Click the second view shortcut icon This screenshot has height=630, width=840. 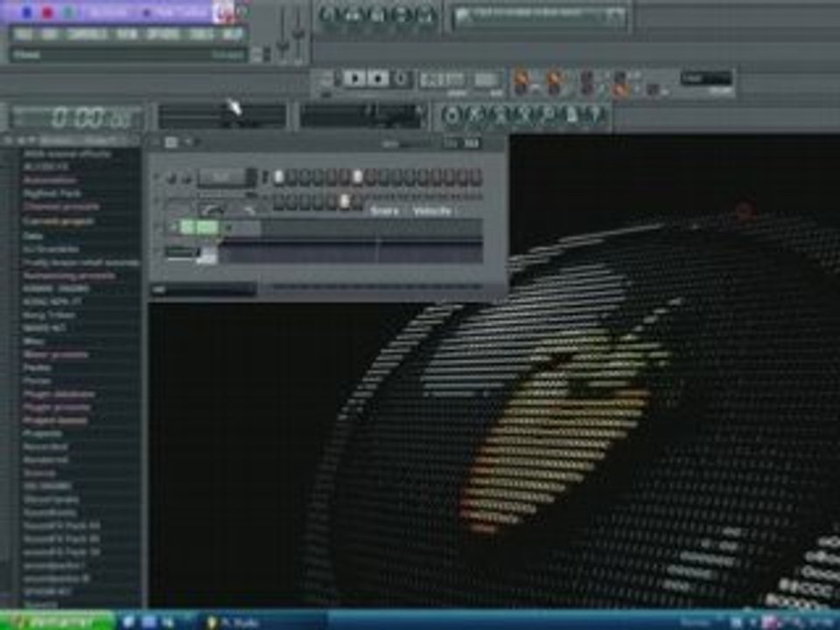point(476,115)
